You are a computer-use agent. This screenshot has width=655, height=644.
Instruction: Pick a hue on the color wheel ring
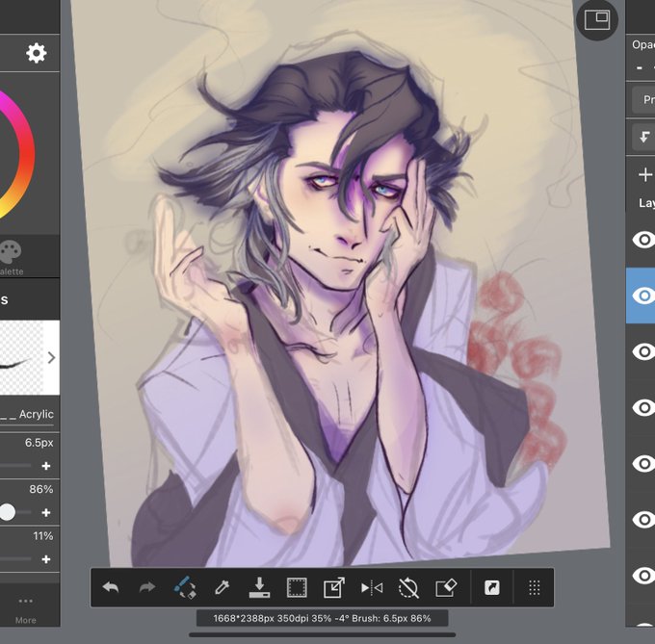click(x=26, y=154)
